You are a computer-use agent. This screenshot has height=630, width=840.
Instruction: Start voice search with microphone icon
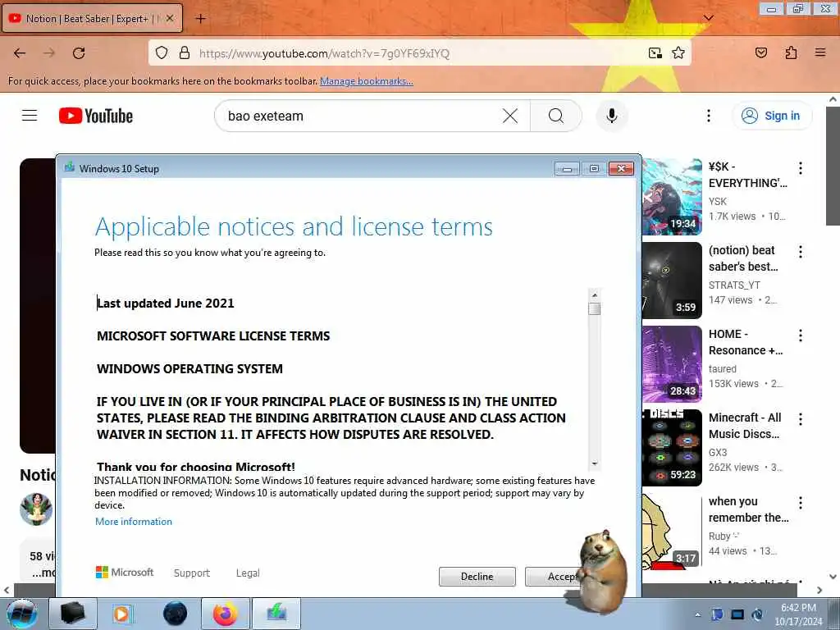pos(612,116)
